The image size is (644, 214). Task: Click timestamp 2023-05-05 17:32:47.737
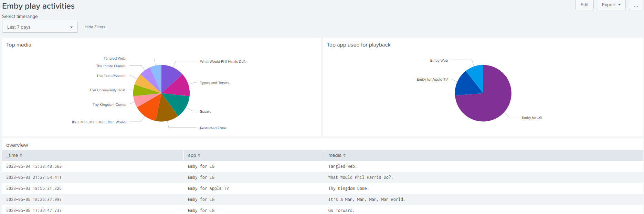coord(34,211)
